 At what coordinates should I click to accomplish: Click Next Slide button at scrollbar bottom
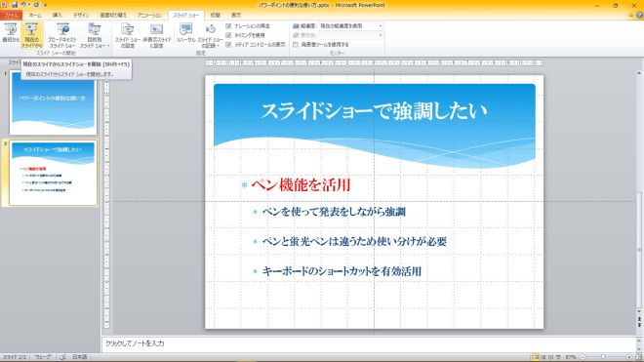(x=639, y=325)
